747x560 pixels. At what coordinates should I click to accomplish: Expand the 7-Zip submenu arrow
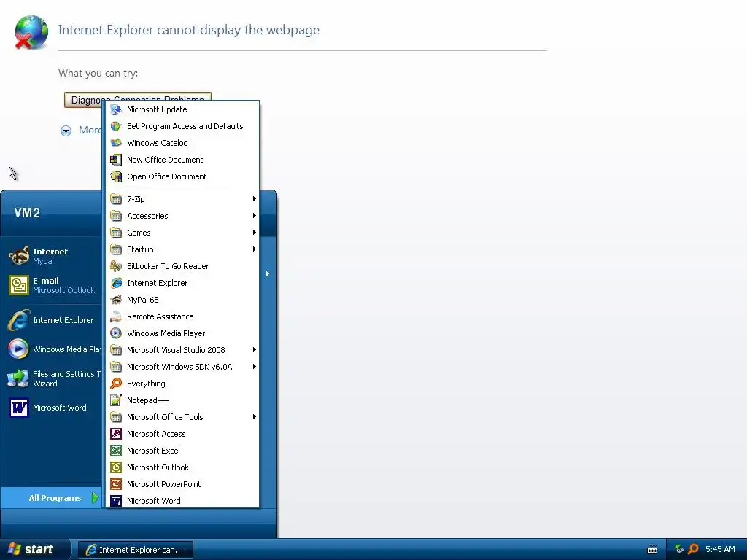point(255,199)
